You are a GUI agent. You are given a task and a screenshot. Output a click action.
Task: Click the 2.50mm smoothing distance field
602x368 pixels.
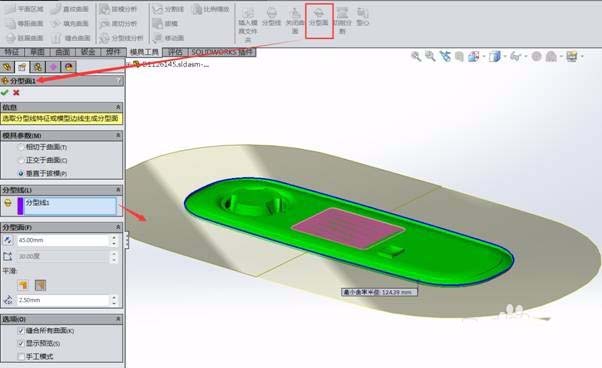tap(63, 300)
